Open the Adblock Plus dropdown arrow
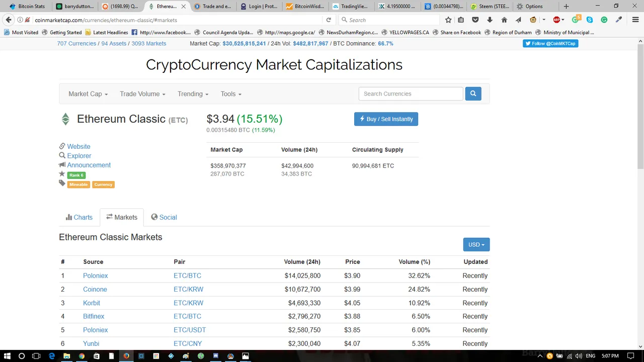This screenshot has width=644, height=362. 564,20
